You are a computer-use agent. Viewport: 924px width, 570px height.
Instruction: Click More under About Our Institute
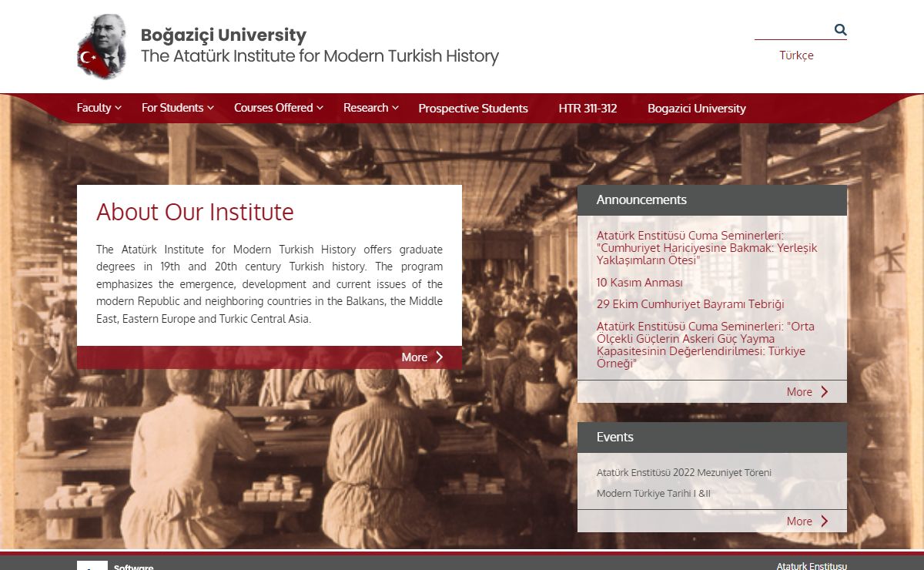pos(414,357)
